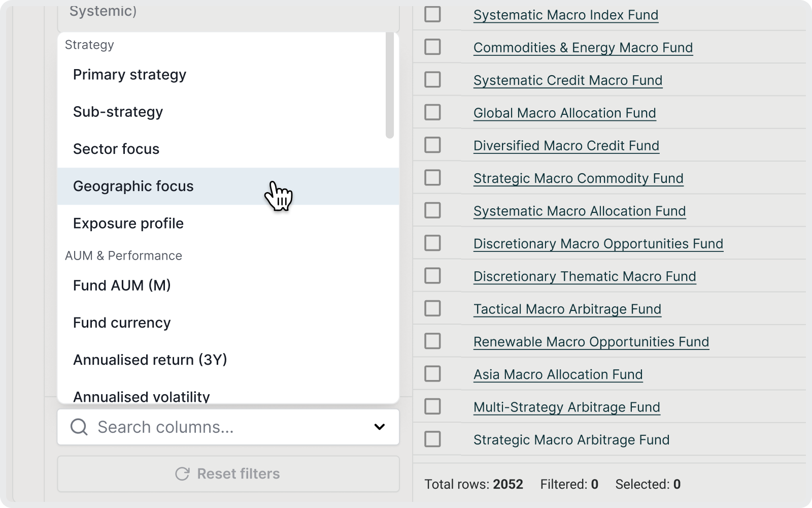Click the search magnifier icon
812x508 pixels.
pos(79,427)
